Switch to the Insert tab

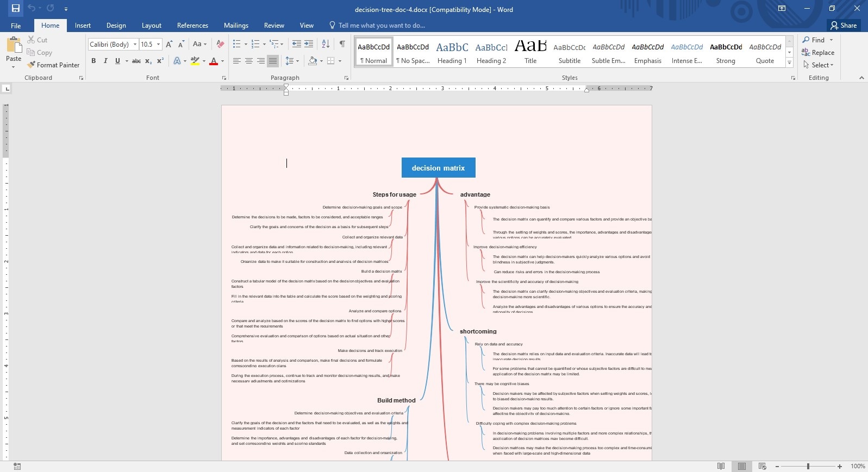(x=83, y=26)
